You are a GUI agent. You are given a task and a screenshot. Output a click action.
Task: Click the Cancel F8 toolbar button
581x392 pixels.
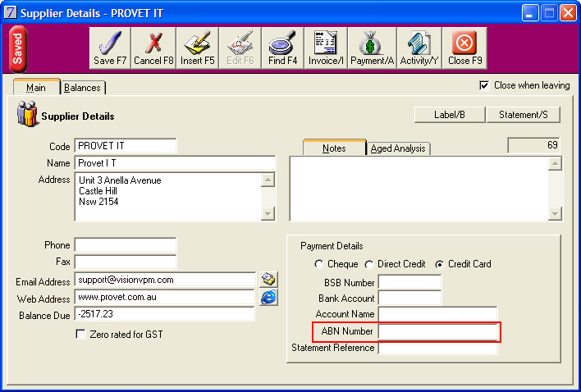(x=153, y=48)
